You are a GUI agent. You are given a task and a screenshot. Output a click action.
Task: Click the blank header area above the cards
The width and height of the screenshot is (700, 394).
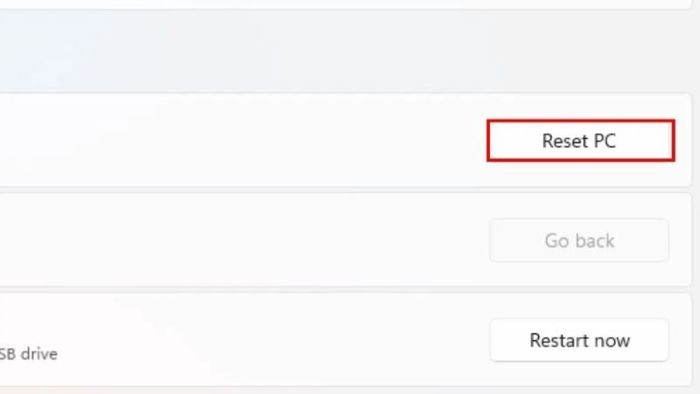pyautogui.click(x=346, y=51)
